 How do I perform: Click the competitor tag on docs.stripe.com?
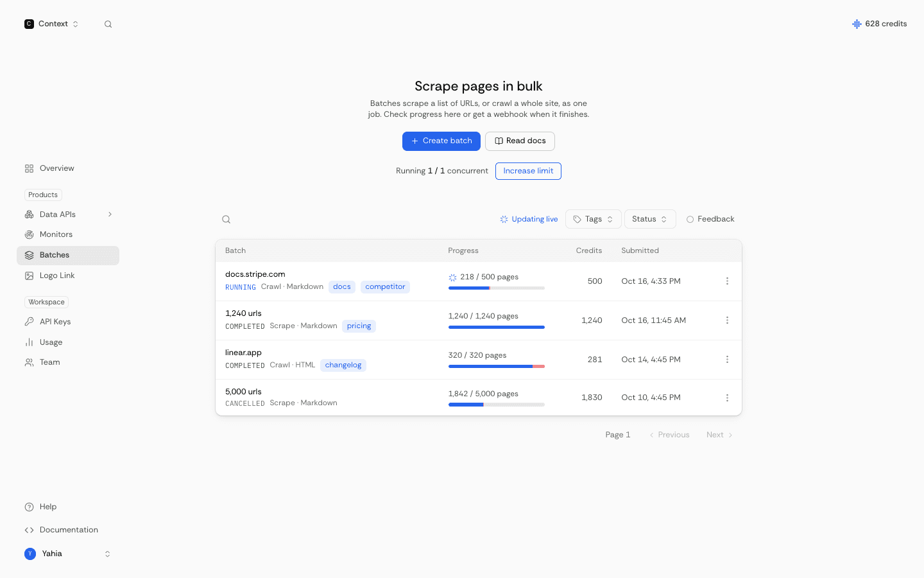(385, 287)
